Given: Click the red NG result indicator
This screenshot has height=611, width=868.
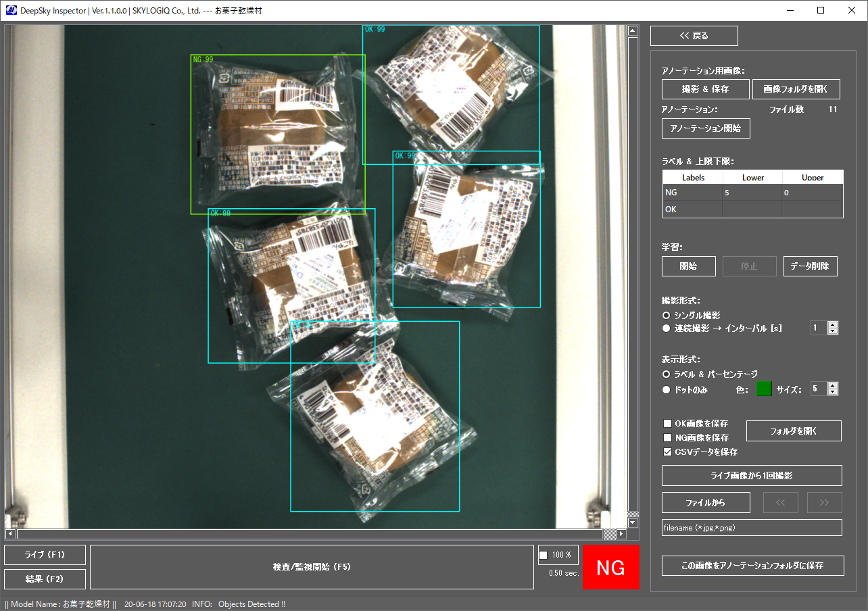Looking at the screenshot, I should point(610,566).
